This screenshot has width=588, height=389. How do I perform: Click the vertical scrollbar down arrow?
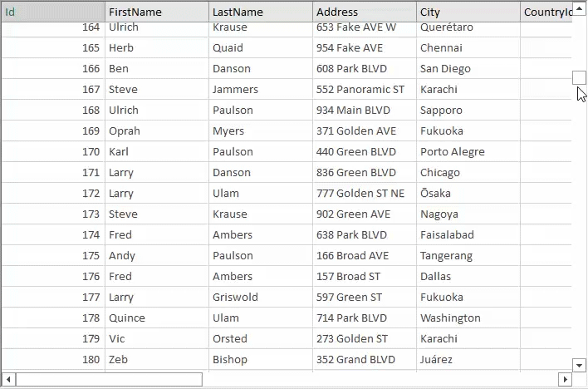coord(580,365)
